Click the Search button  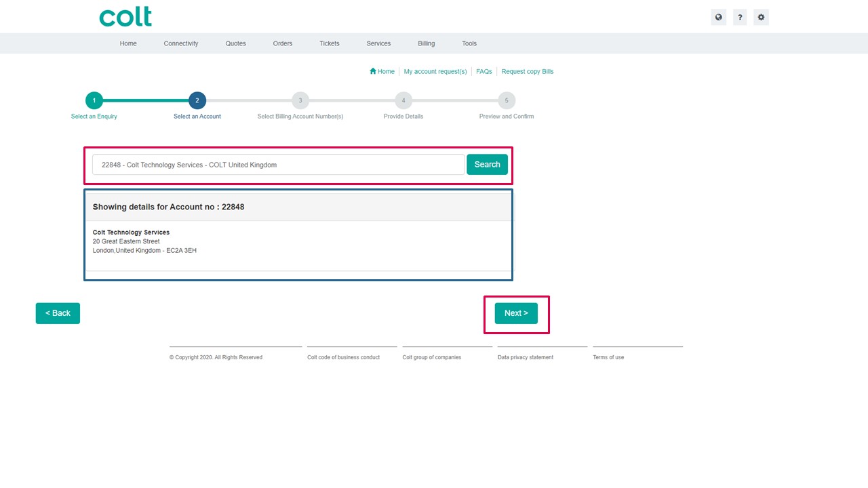pos(487,165)
